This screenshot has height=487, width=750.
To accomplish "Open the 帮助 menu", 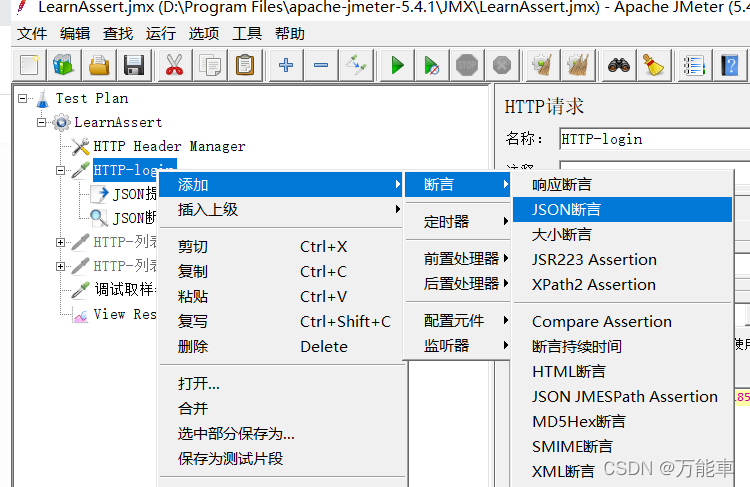I will point(290,34).
